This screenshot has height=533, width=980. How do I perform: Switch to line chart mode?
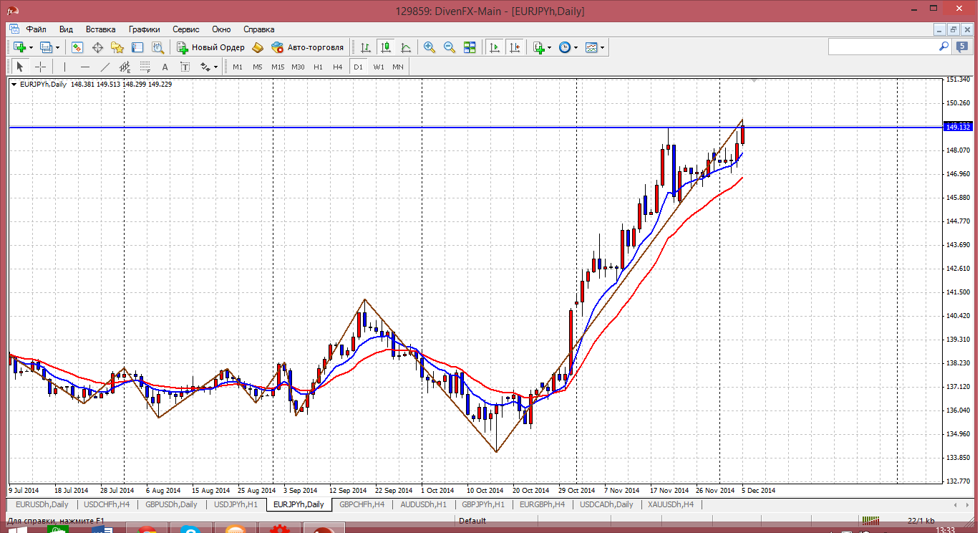(x=406, y=47)
